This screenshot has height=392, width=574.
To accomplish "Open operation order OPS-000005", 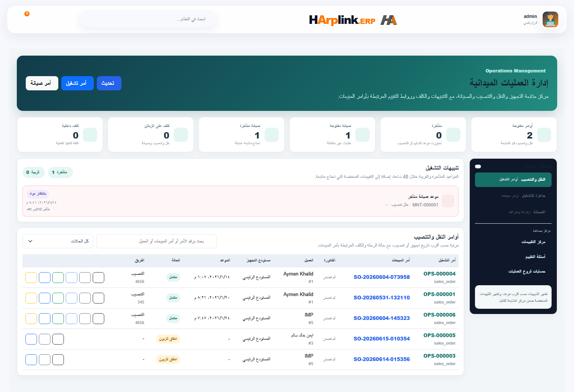I will pos(439,335).
